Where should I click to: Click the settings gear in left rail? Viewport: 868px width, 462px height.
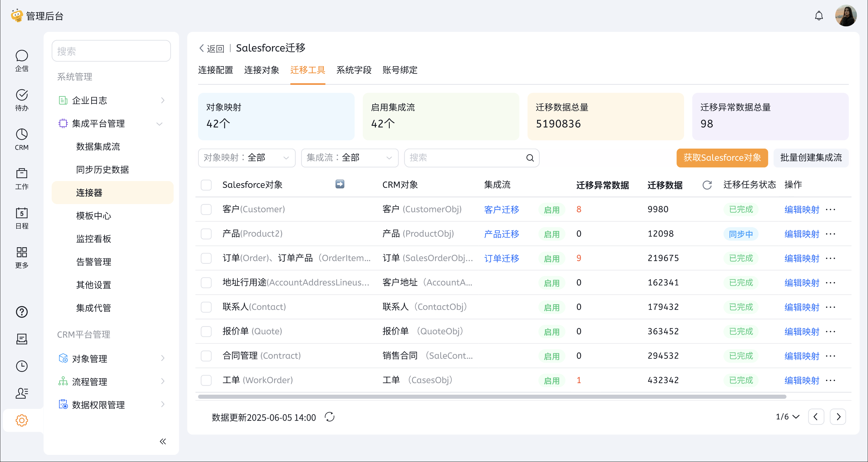tap(22, 420)
